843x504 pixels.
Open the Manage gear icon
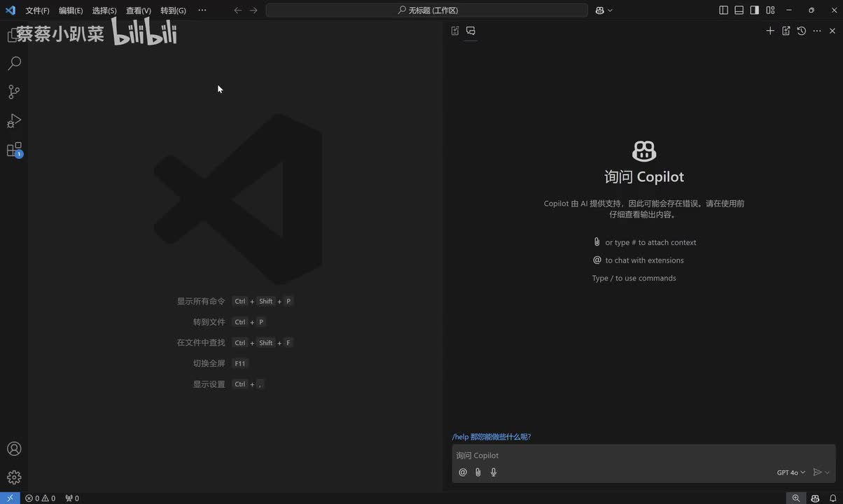pos(14,477)
